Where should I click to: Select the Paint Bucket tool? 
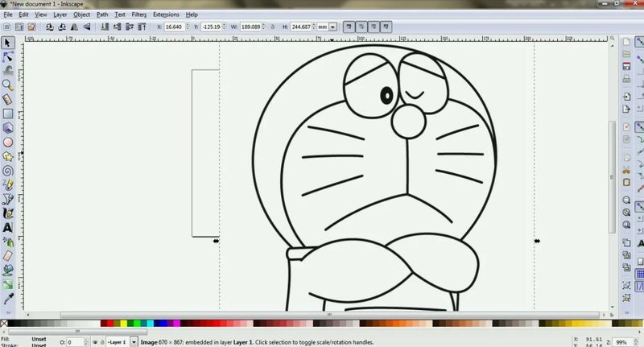click(8, 271)
